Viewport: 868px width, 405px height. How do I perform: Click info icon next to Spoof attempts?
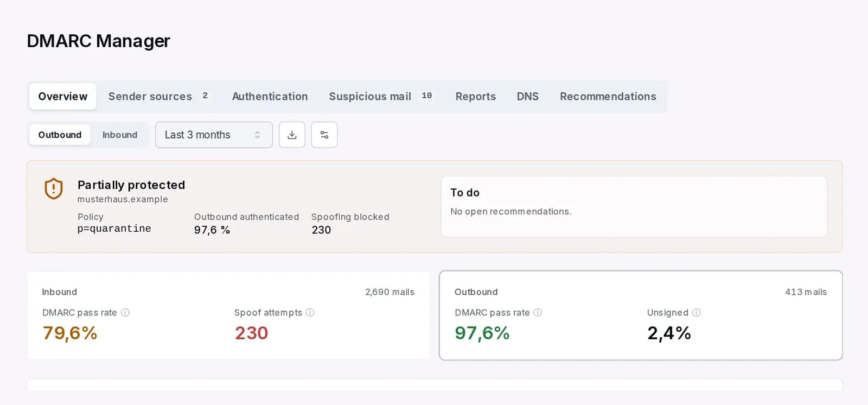point(310,313)
